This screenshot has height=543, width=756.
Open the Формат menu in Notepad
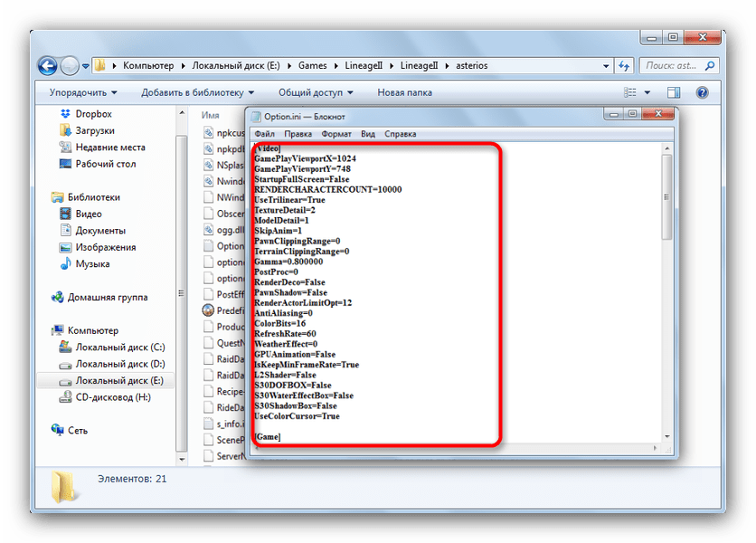tap(336, 134)
